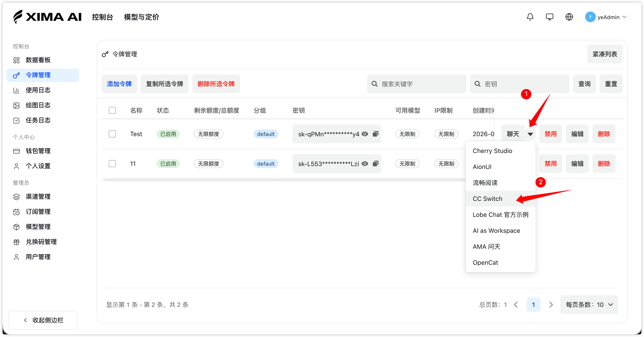
Task: Click the yeAdmin avatar circle
Action: pos(590,17)
